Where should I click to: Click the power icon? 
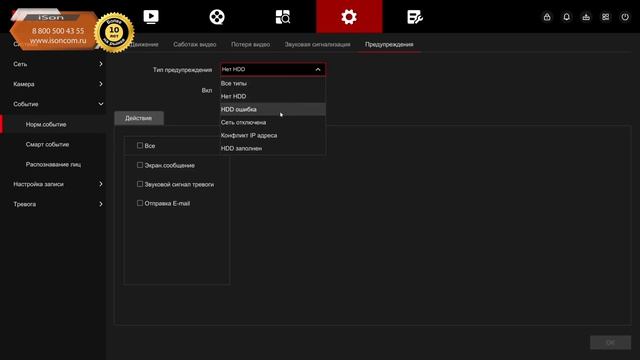(625, 17)
